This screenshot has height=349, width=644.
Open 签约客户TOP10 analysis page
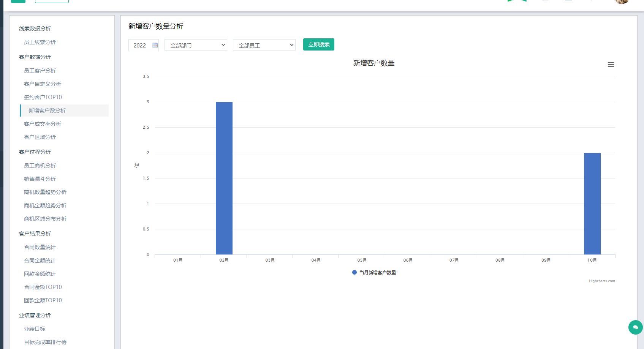tap(42, 97)
